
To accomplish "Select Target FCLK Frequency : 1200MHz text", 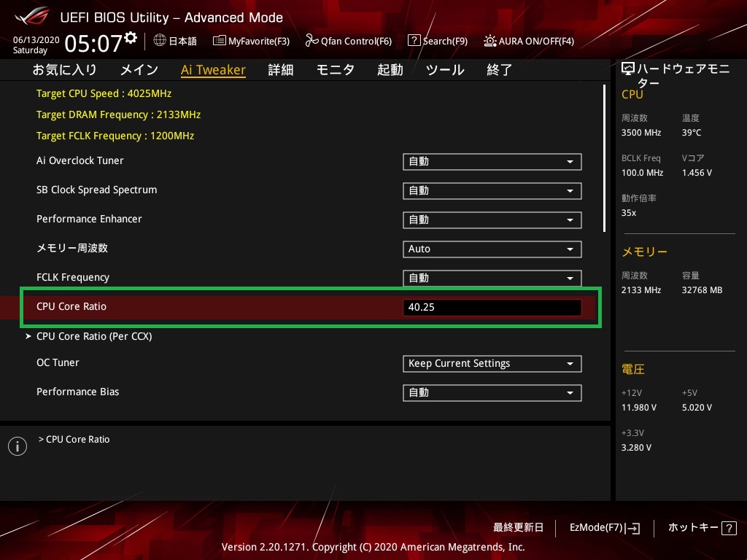I will pos(115,136).
